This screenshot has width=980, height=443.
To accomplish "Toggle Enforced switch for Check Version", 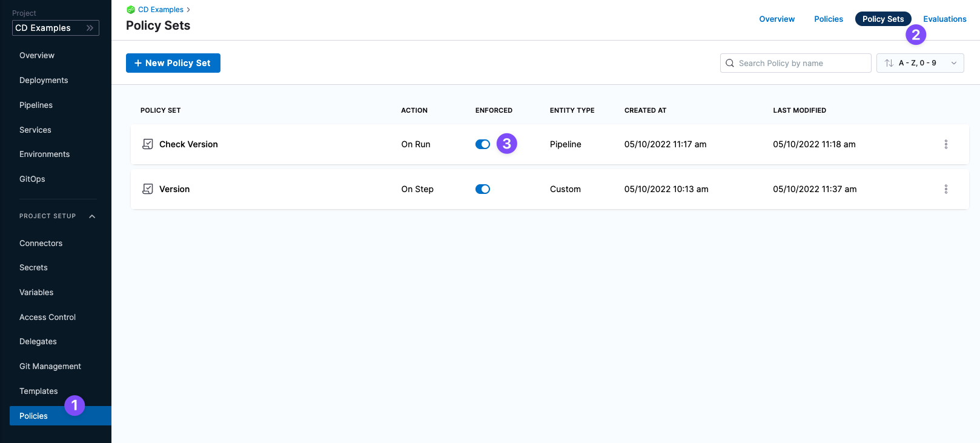I will pos(483,144).
